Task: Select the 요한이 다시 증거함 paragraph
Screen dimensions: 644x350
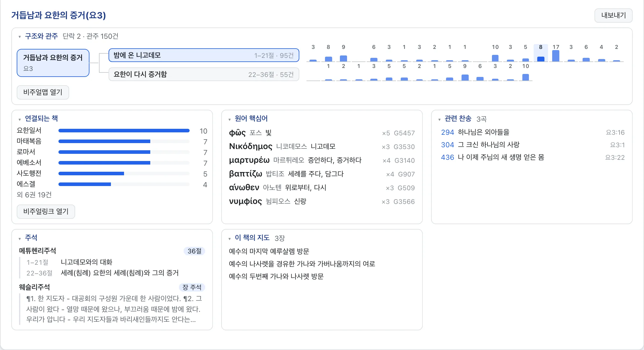Action: pyautogui.click(x=204, y=74)
